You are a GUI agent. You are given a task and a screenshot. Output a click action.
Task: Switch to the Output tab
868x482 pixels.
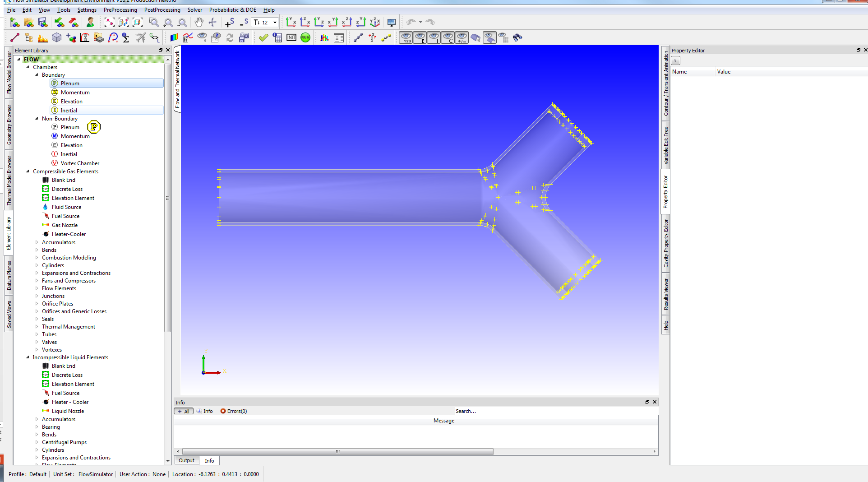(x=186, y=460)
